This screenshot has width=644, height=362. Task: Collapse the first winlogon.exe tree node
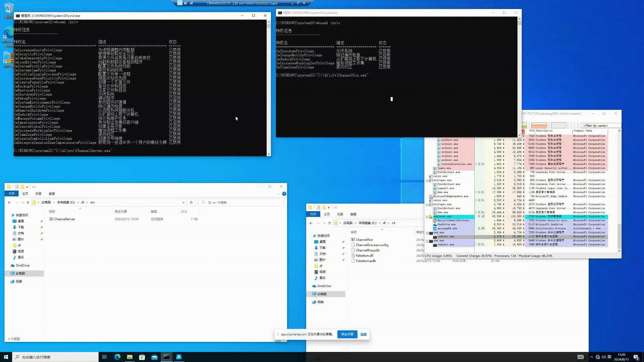(x=427, y=180)
